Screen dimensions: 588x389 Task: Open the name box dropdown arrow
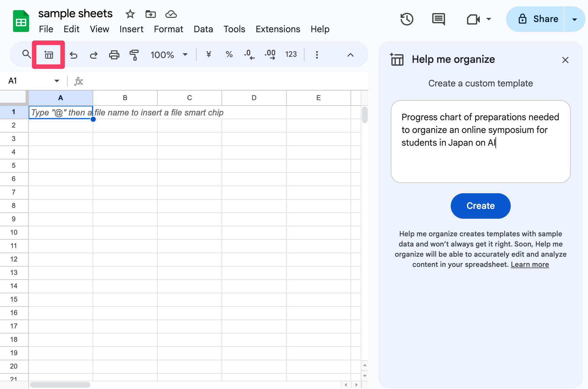click(x=57, y=81)
